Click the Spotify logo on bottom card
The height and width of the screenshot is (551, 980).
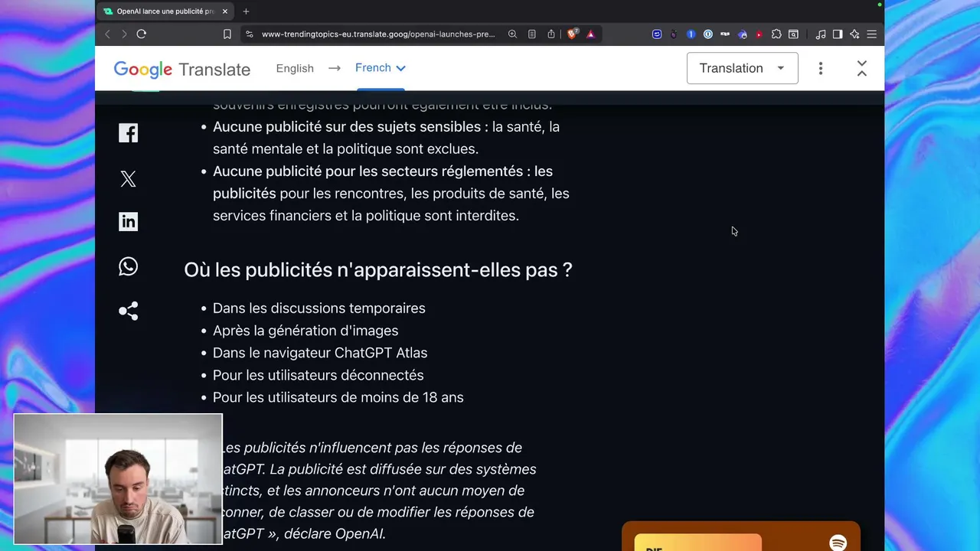pyautogui.click(x=838, y=543)
